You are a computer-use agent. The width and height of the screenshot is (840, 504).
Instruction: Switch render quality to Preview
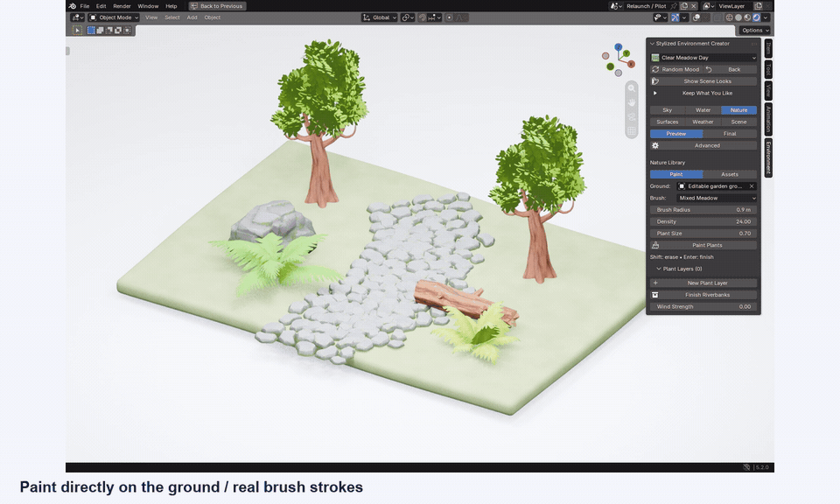pos(676,134)
